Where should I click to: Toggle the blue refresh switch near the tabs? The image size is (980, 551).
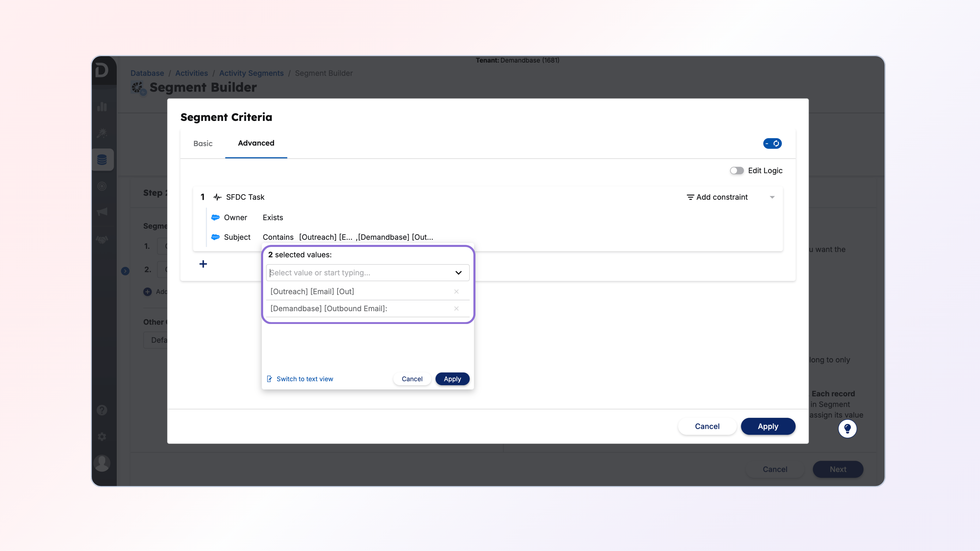772,143
